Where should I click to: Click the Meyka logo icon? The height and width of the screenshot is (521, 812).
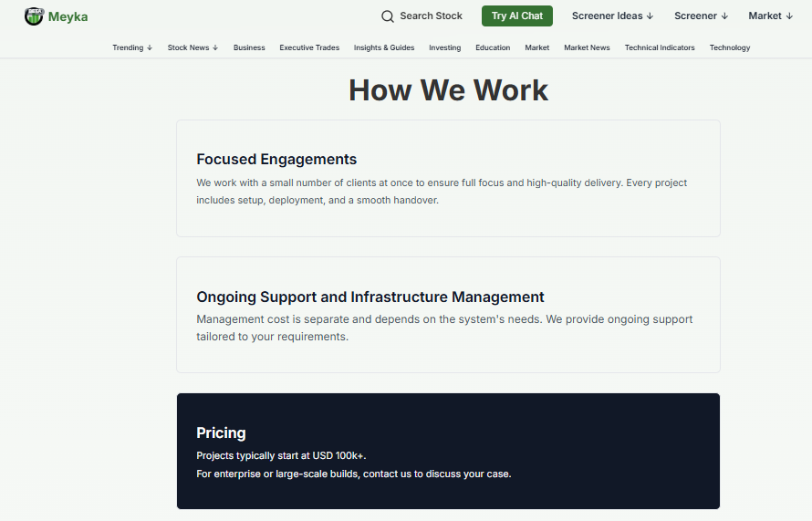[x=34, y=16]
